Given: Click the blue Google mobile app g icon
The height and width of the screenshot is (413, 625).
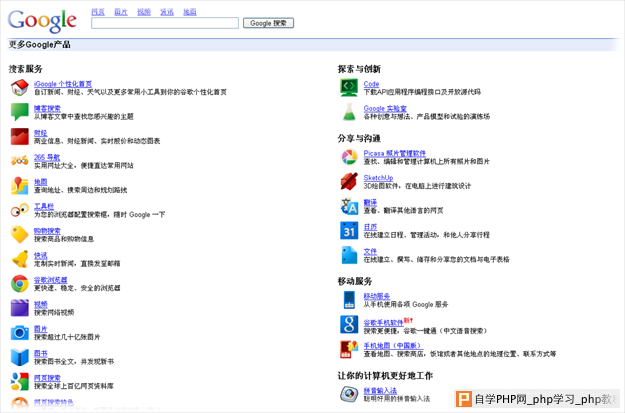Looking at the screenshot, I should [x=349, y=324].
